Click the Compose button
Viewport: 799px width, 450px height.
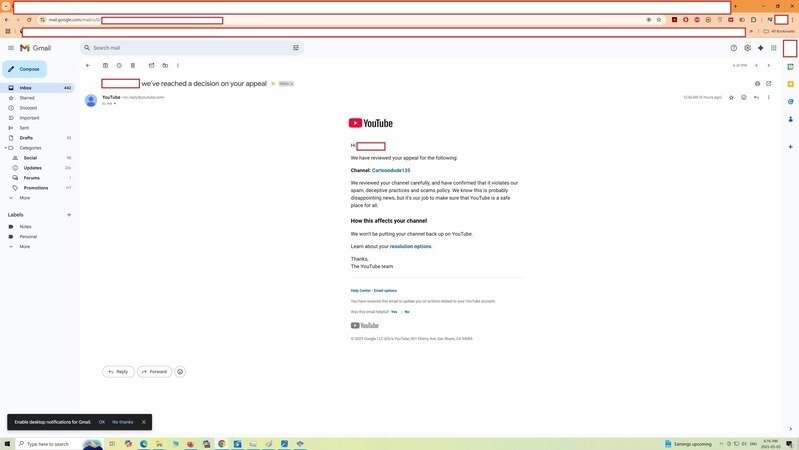(25, 69)
